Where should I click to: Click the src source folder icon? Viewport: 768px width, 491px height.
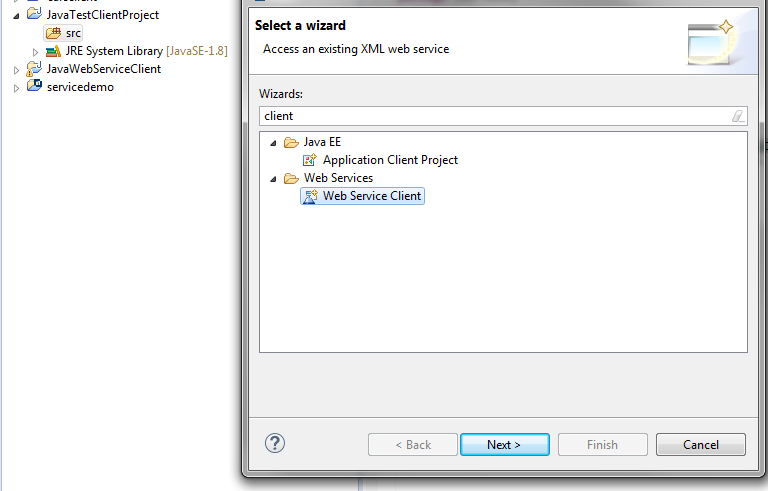point(53,33)
